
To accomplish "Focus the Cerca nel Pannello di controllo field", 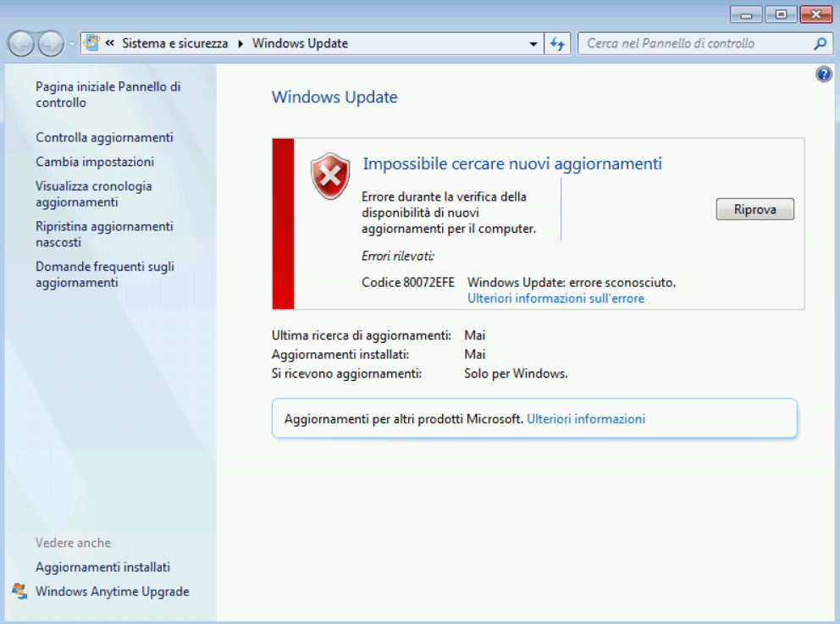I will pyautogui.click(x=696, y=43).
